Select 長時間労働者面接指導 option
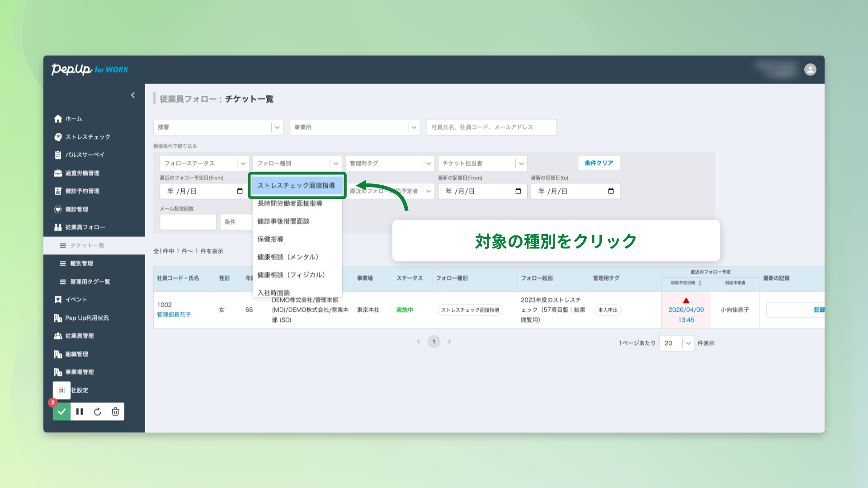Image resolution: width=868 pixels, height=488 pixels. (x=297, y=203)
